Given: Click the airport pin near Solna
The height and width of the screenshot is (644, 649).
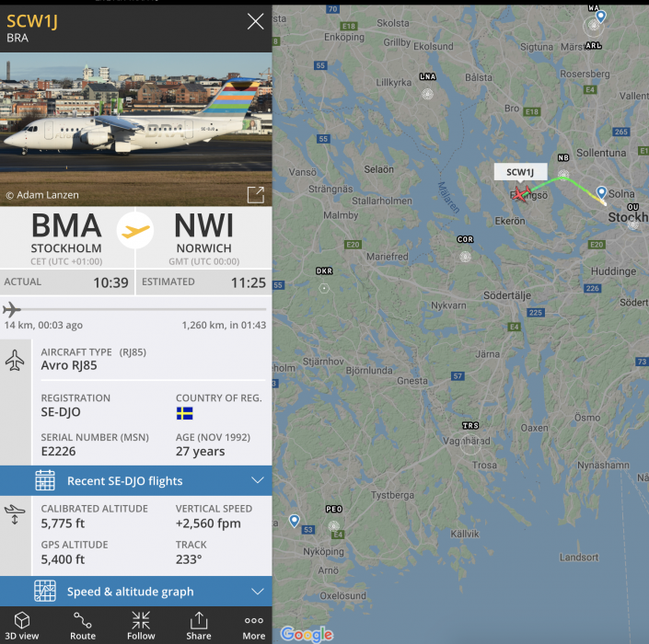Looking at the screenshot, I should coord(601,192).
